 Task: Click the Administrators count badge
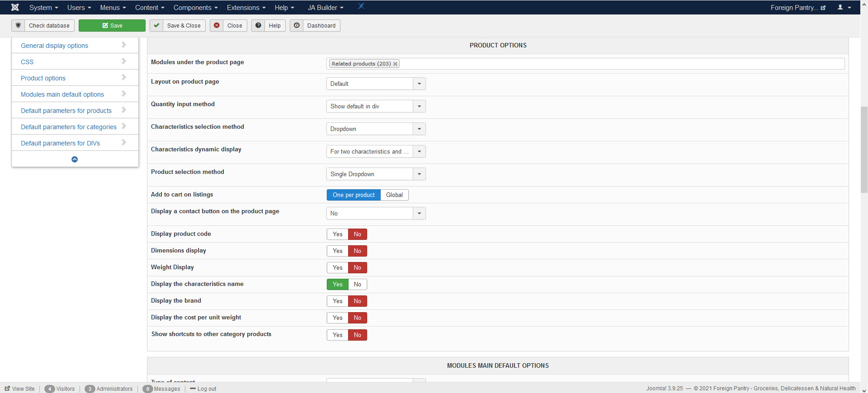click(x=90, y=389)
